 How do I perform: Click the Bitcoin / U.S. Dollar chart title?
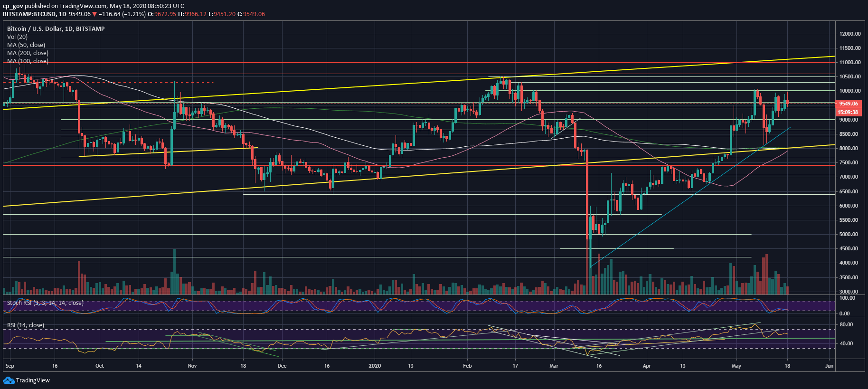coord(56,28)
